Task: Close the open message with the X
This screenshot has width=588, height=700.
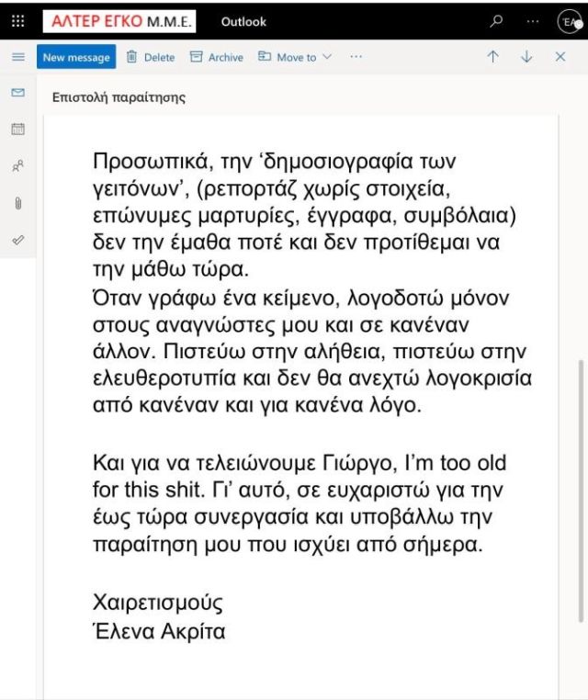Action: 560,57
